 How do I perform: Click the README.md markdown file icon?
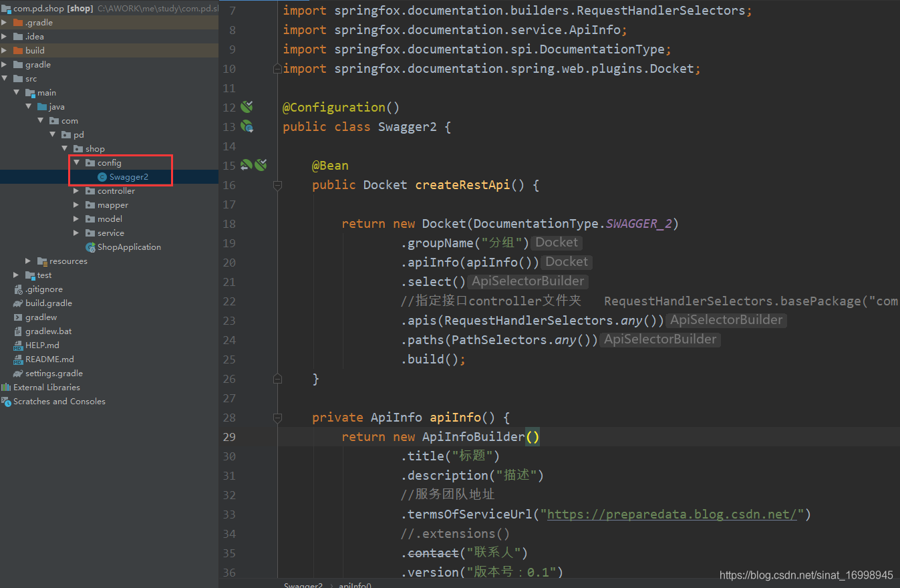pyautogui.click(x=18, y=359)
